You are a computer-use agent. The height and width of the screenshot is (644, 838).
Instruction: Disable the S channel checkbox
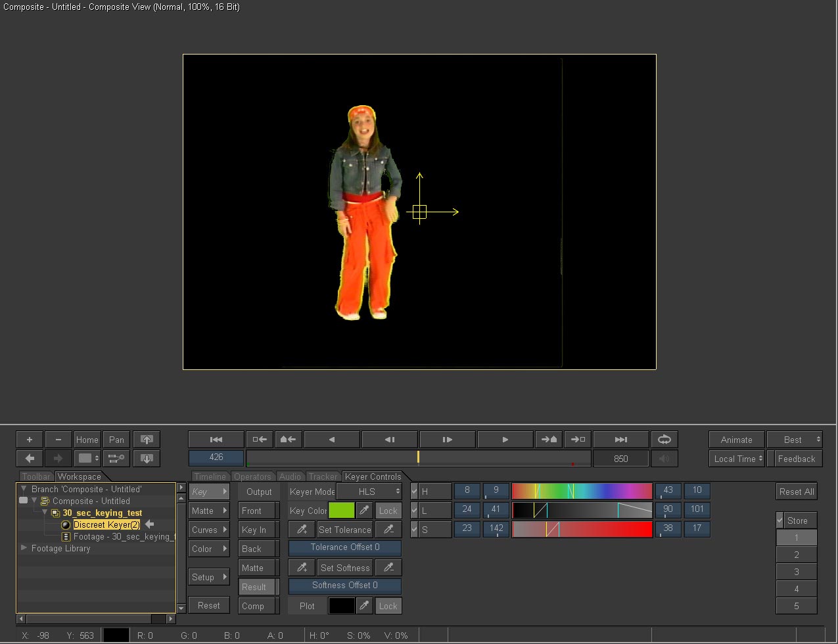click(414, 529)
